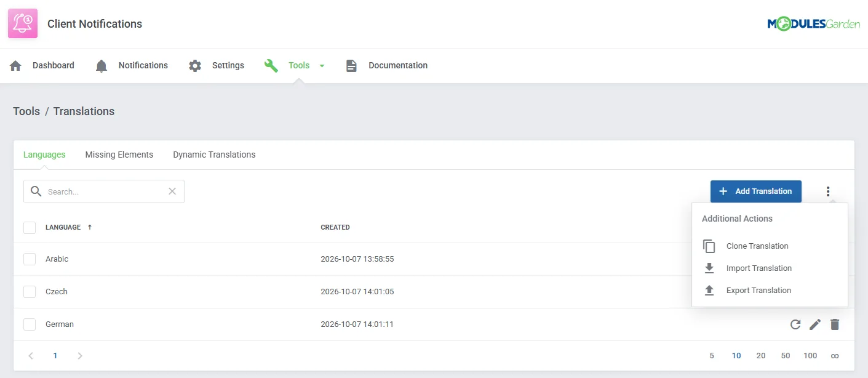Viewport: 868px width, 378px height.
Task: Switch to the Languages tab
Action: pos(44,155)
